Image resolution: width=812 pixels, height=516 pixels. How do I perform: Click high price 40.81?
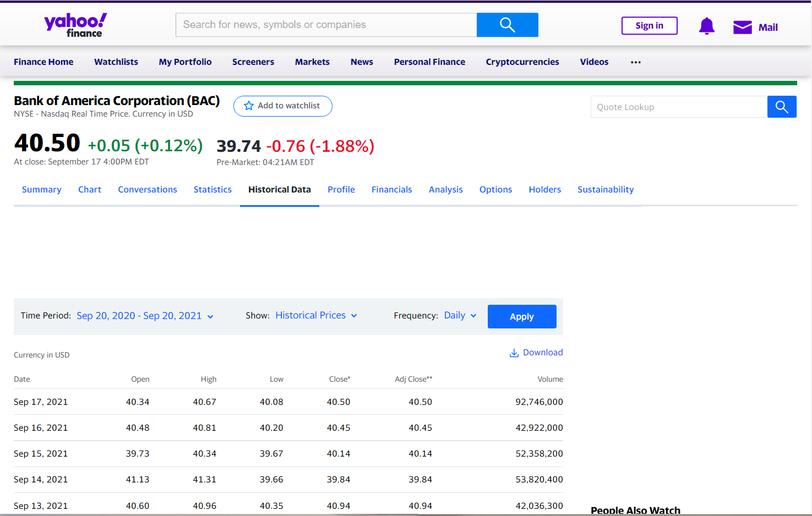coord(205,428)
